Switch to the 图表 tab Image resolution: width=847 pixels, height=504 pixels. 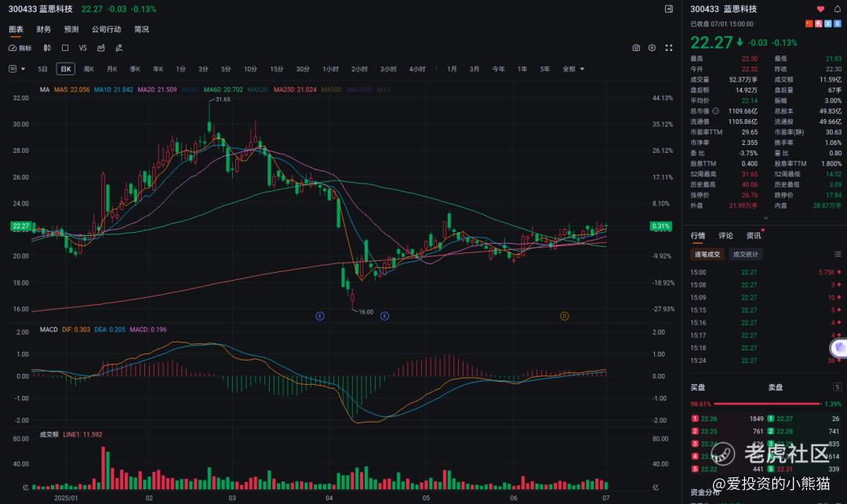point(16,29)
